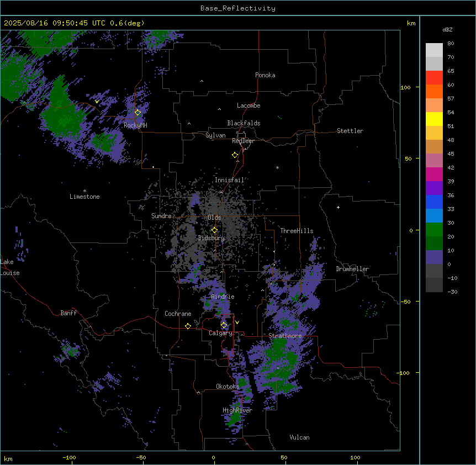Click the white caret marker southwest of Ponoka

[x=202, y=81]
